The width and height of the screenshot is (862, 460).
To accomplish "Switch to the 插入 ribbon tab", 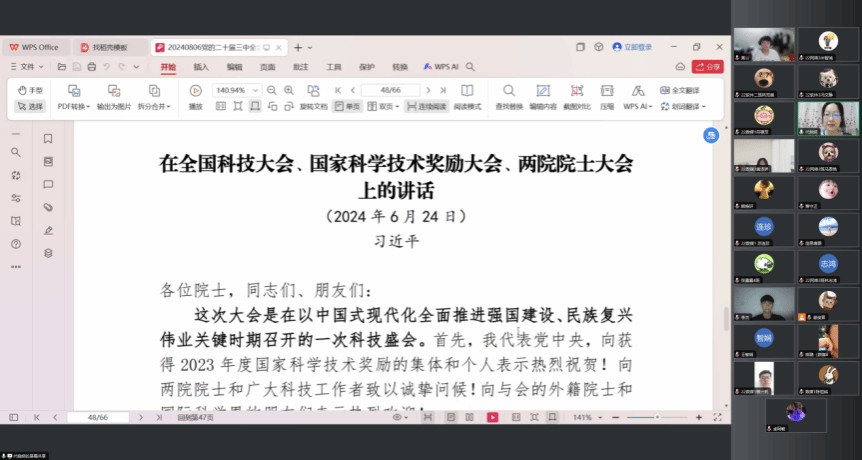I will [x=201, y=67].
